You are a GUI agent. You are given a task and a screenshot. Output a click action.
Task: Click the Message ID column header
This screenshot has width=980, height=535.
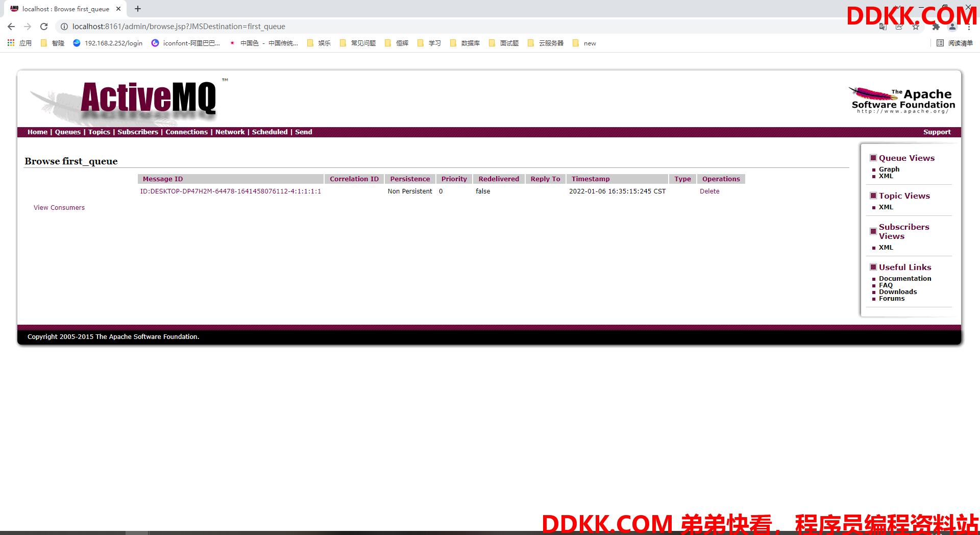231,179
